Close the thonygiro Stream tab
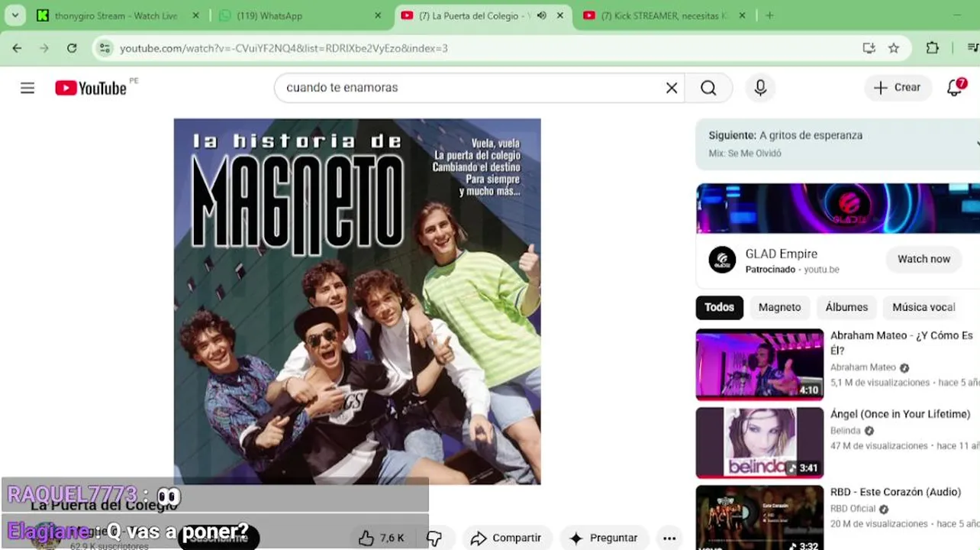The height and width of the screenshot is (550, 980). click(196, 15)
